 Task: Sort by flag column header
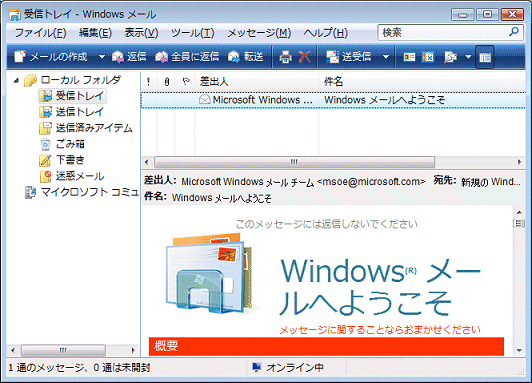pos(185,81)
